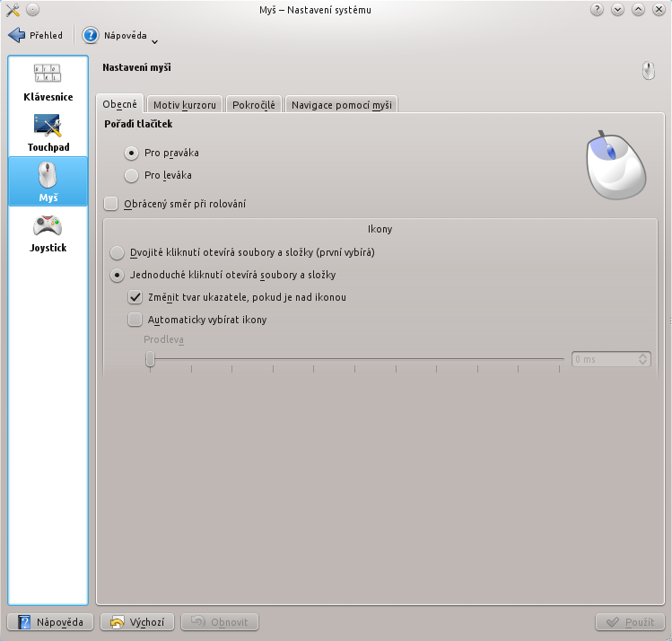Click the titlebar question-mark help button
The height and width of the screenshot is (641, 672).
point(597,10)
